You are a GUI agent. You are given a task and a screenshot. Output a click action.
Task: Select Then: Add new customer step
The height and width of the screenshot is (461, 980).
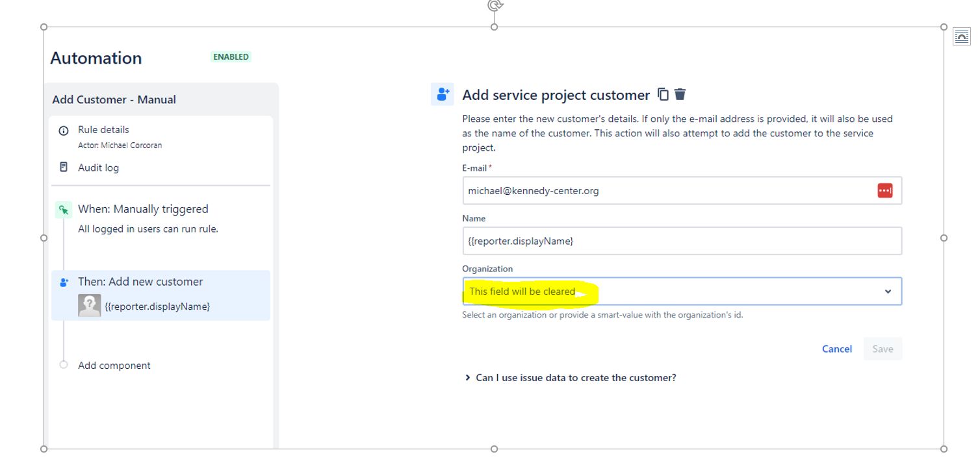click(161, 295)
